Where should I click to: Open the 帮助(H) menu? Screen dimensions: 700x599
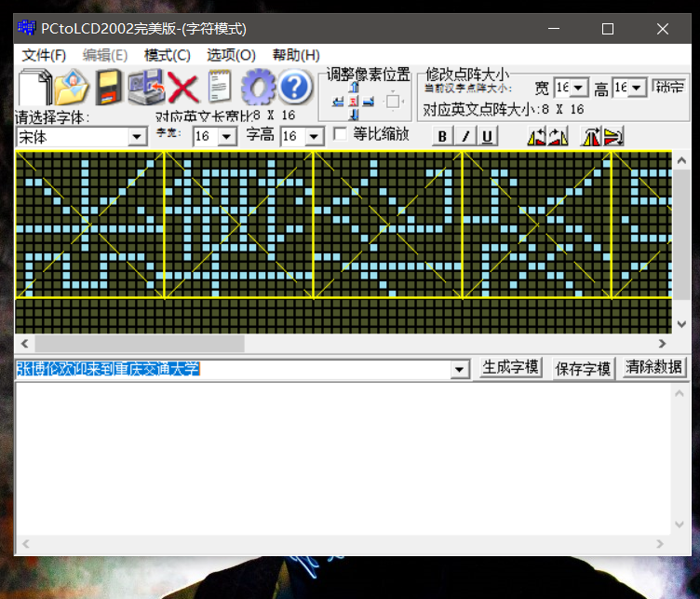(296, 55)
